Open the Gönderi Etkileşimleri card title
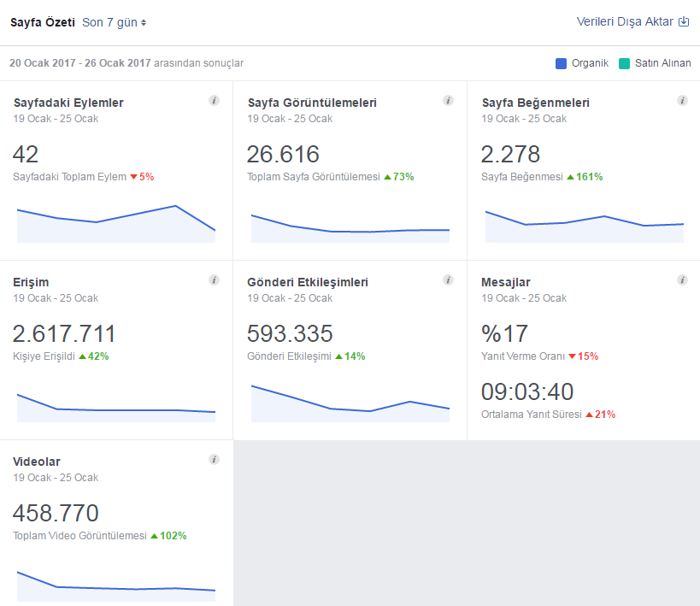 [x=308, y=282]
